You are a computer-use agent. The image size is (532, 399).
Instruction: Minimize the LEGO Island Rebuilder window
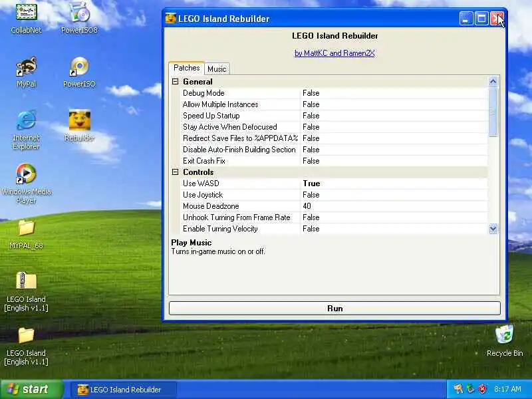466,19
